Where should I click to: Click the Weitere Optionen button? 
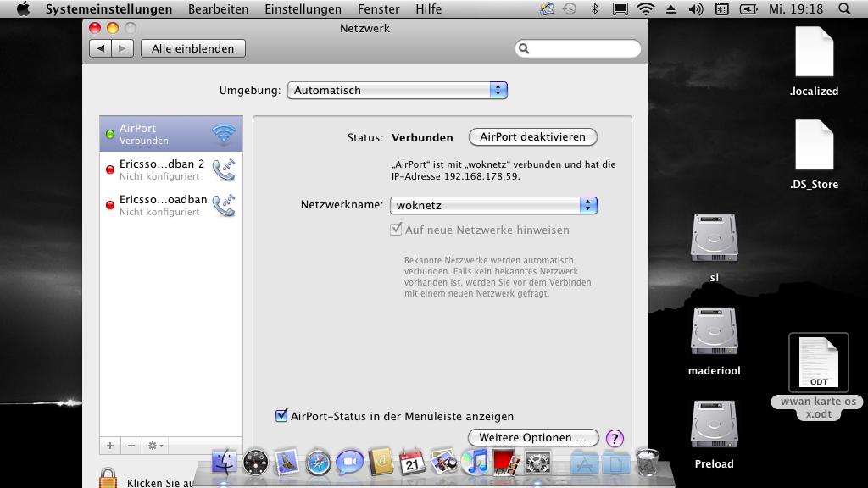[x=532, y=438]
